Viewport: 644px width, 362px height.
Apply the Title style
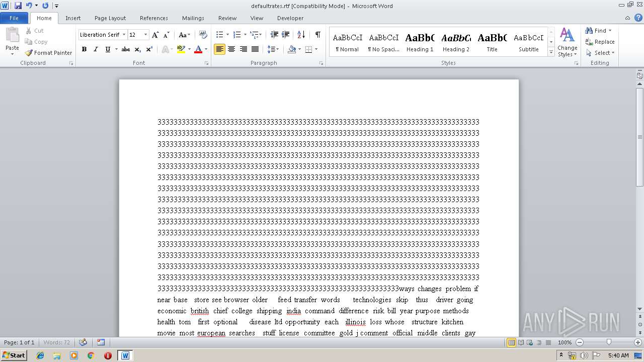pos(492,42)
